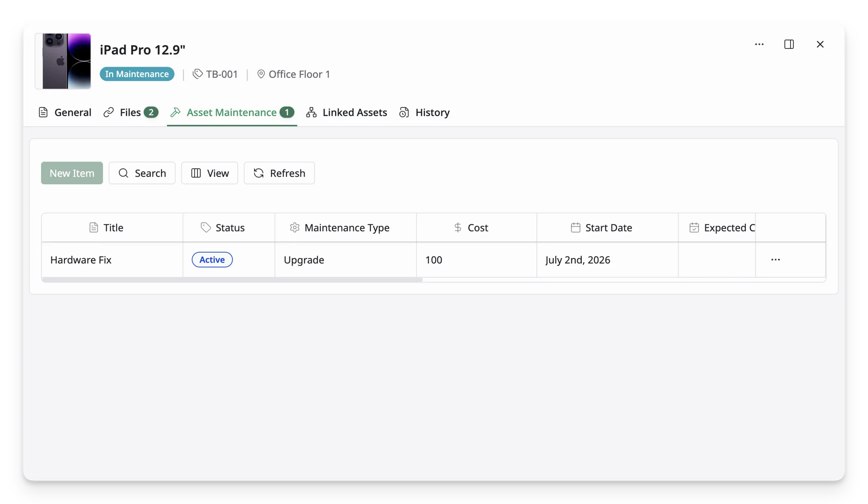Click the Active status badge

212,259
